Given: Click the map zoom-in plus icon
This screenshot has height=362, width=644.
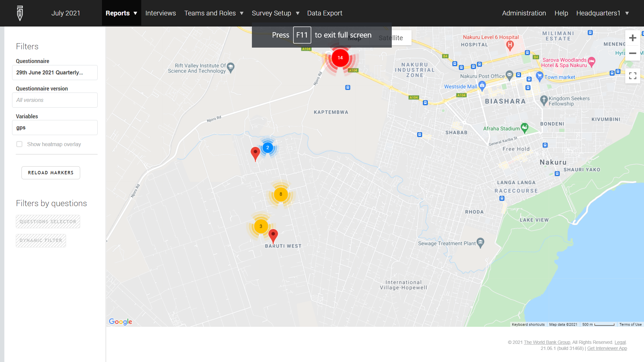Looking at the screenshot, I should pyautogui.click(x=633, y=38).
